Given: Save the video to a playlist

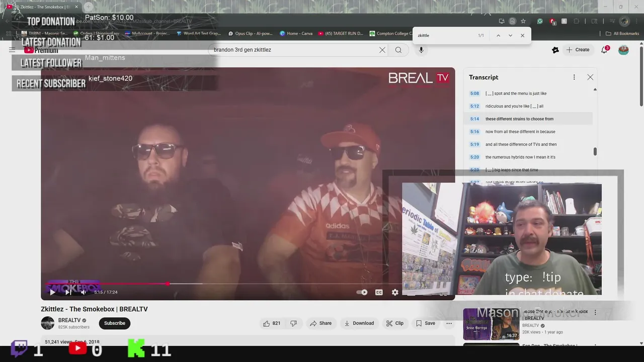Looking at the screenshot, I should click(425, 323).
